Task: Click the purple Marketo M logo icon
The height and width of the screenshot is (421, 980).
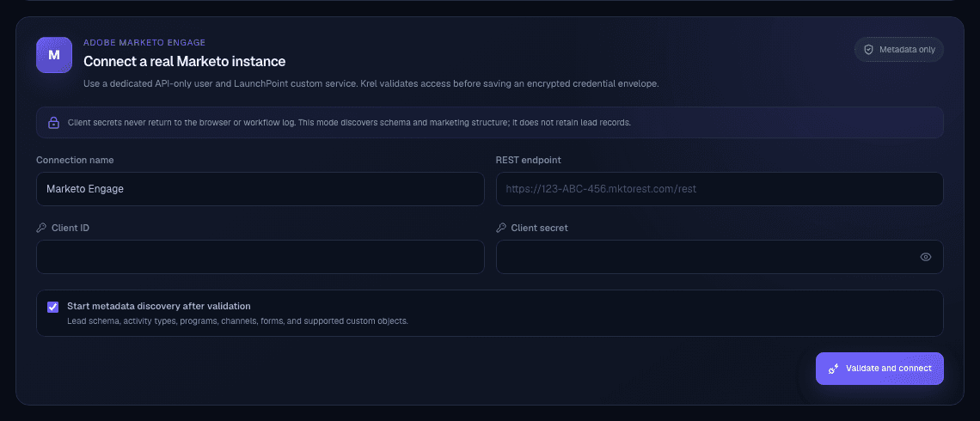Action: tap(54, 55)
